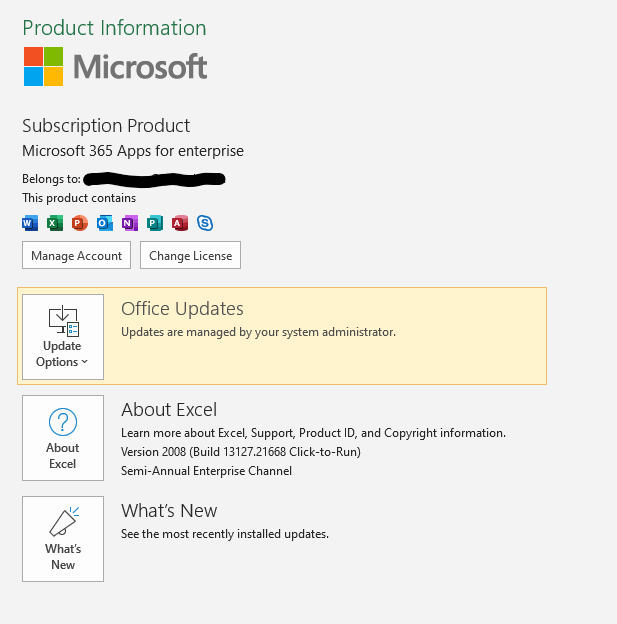
Task: Click the 'This product contains' label
Action: [79, 198]
